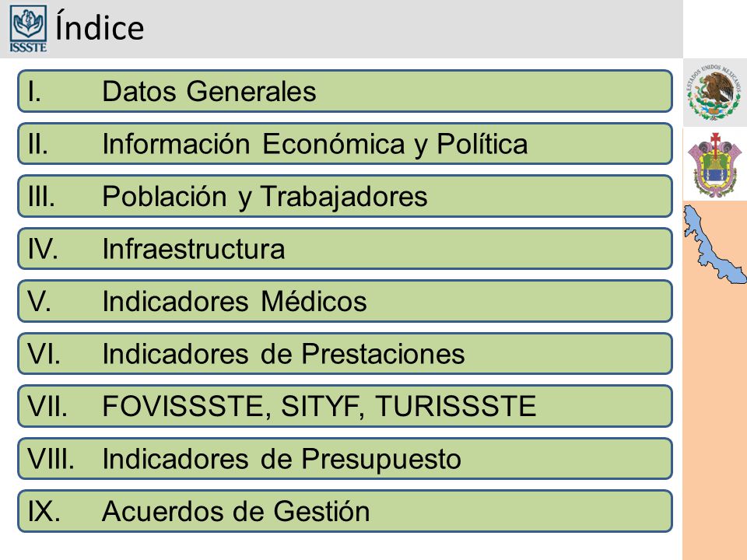
Task: Open FOVISSSTE, SITYF, TURISSSTE section
Action: coord(345,406)
